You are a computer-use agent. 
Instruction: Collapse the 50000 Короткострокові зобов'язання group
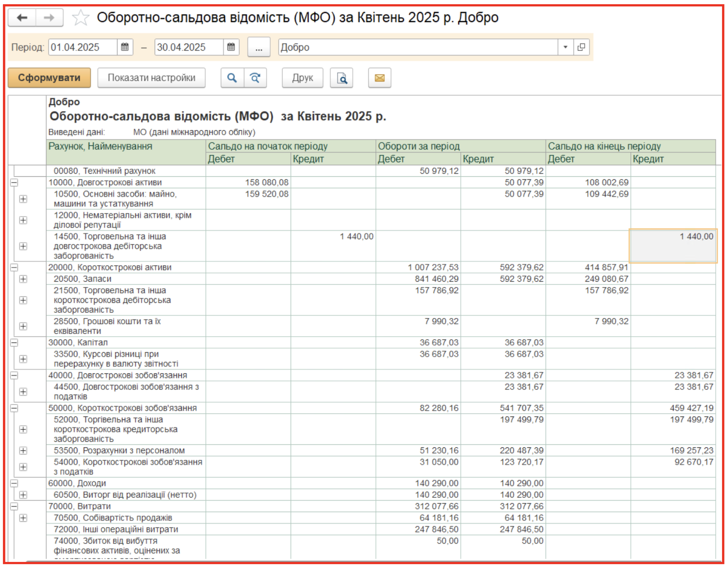point(14,408)
